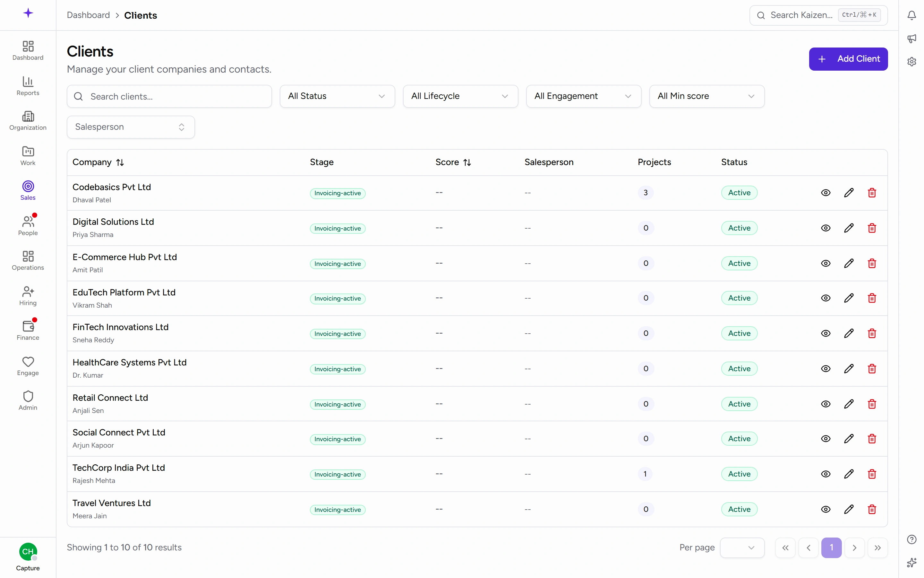Viewport: 924px width, 578px height.
Task: Delete TechCorp India Pvt Ltd client
Action: [x=872, y=474]
